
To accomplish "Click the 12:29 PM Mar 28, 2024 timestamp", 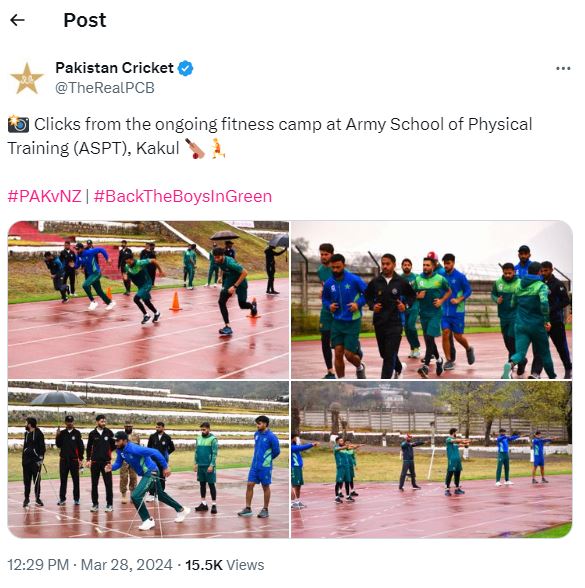I will [90, 565].
